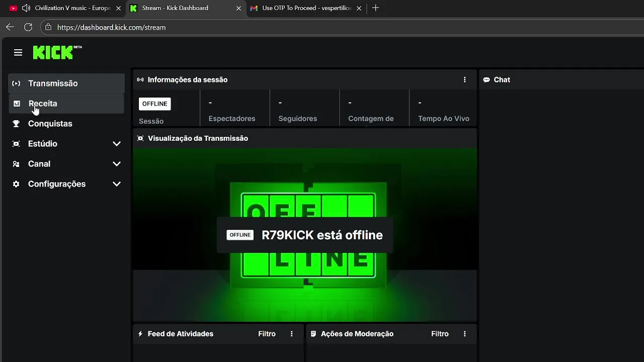Select Configurações label in sidebar
The height and width of the screenshot is (362, 644).
tap(57, 184)
